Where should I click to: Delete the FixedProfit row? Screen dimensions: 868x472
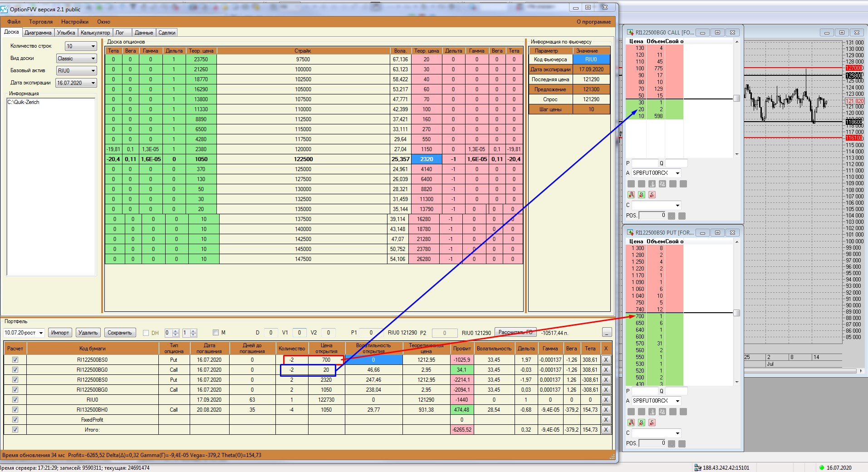(606, 419)
